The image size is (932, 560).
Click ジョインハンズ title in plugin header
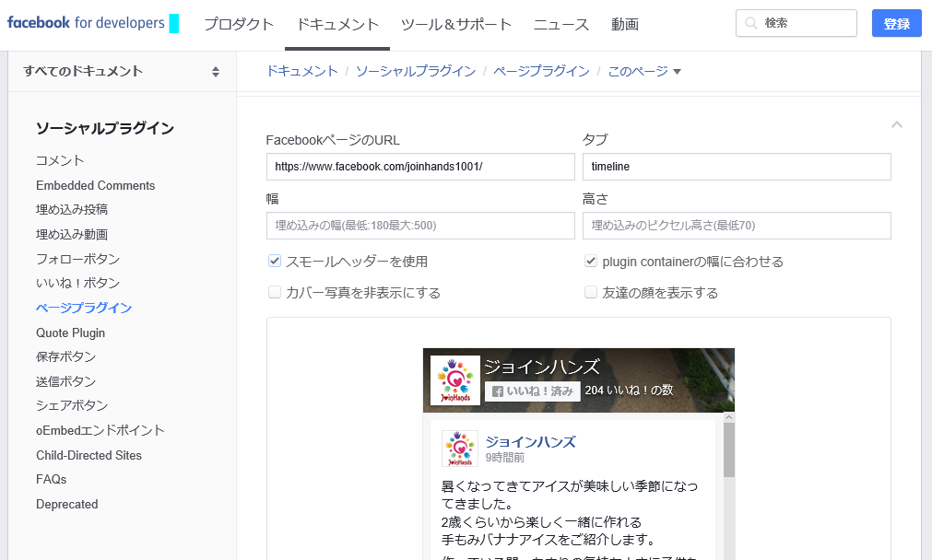(542, 367)
